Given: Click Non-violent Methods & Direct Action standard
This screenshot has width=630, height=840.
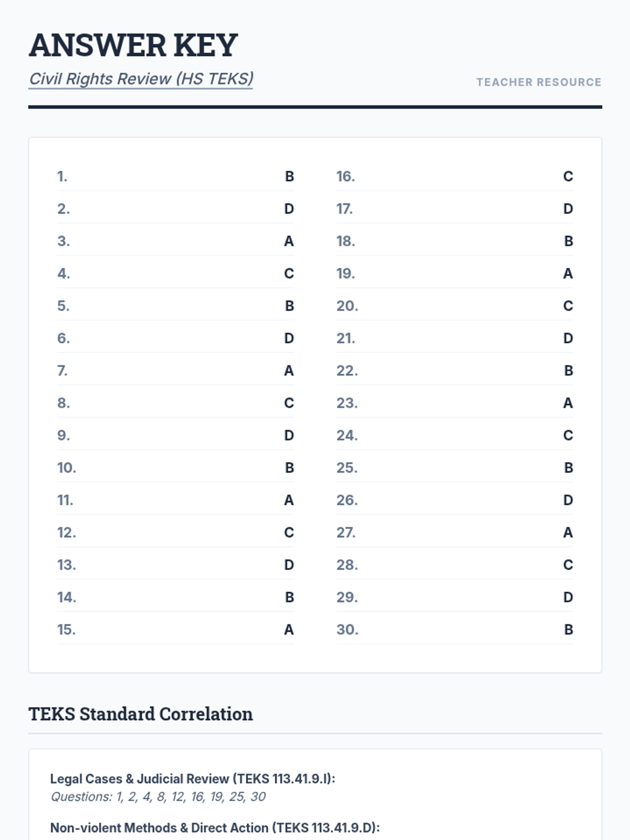Looking at the screenshot, I should coord(215,828).
